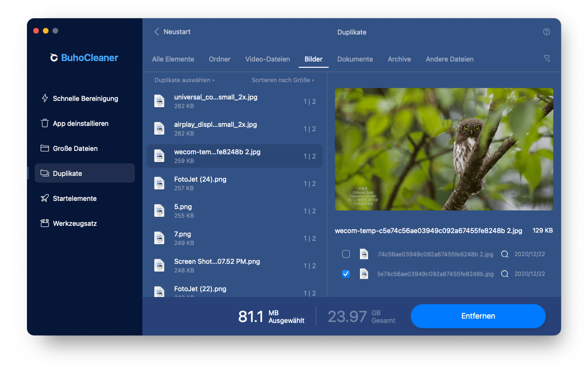Switch to the Alle Elemente tab
This screenshot has height=371, width=588.
(x=173, y=59)
